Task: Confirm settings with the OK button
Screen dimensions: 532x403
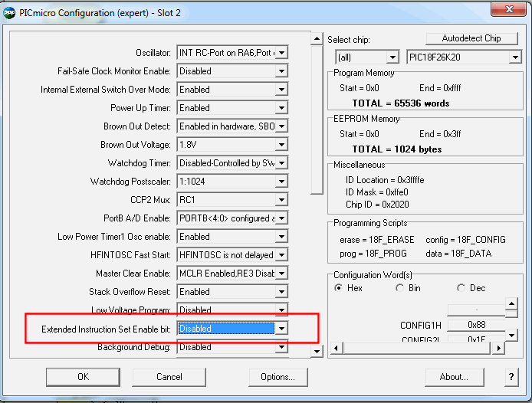Action: (x=83, y=377)
